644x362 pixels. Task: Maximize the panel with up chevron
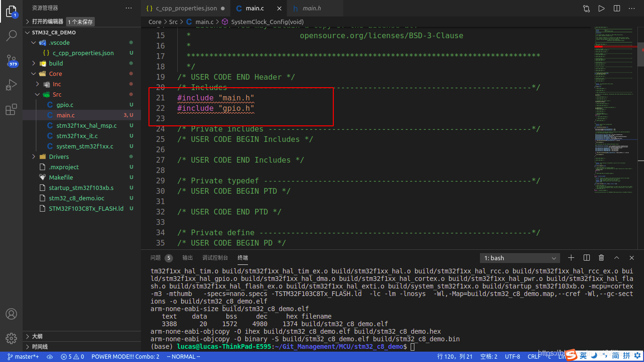tap(617, 258)
